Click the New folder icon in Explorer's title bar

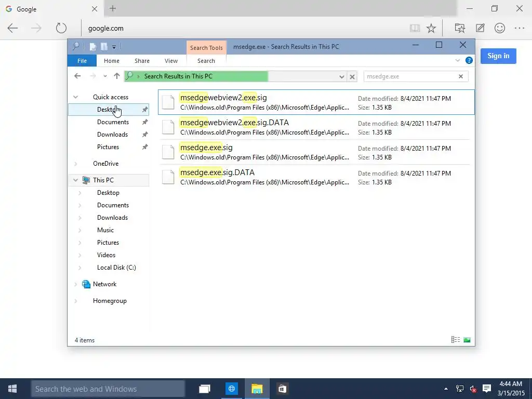click(x=104, y=47)
